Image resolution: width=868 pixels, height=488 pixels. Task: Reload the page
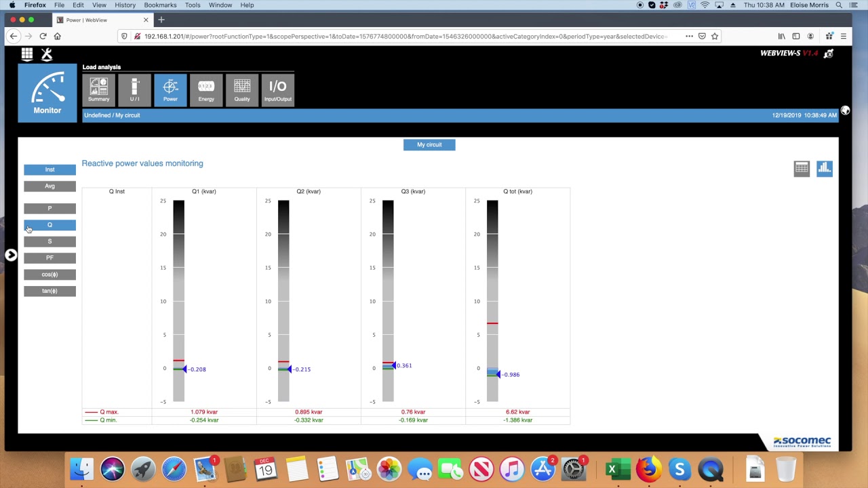(43, 36)
